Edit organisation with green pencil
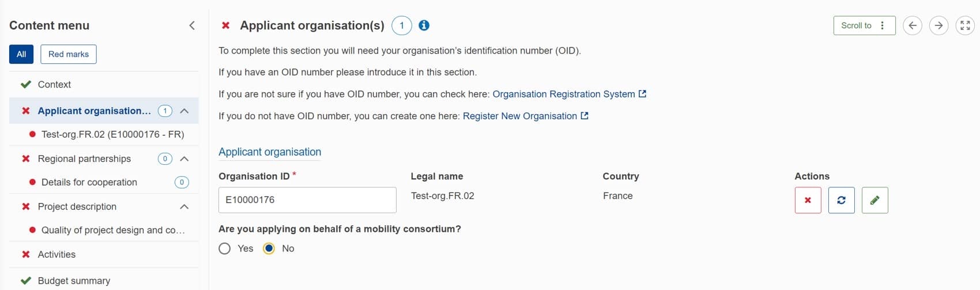 pyautogui.click(x=875, y=200)
